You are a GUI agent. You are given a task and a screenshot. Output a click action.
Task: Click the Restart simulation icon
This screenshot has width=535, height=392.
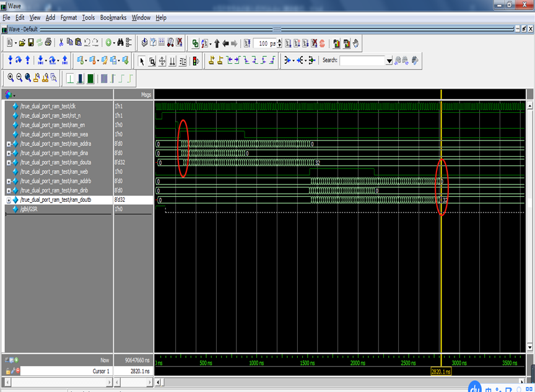click(x=246, y=43)
